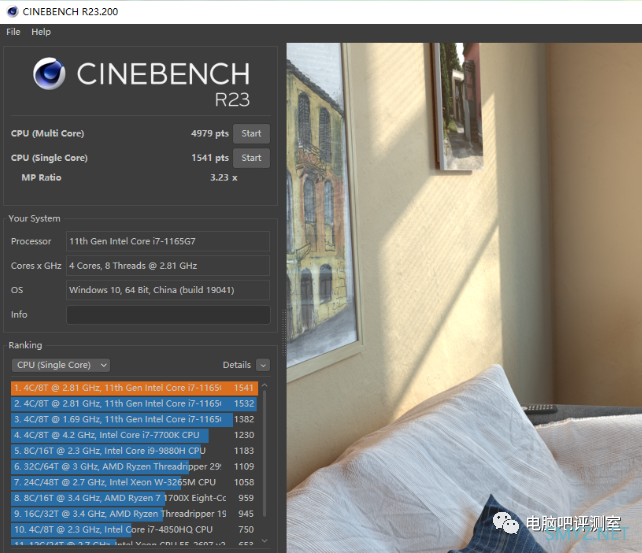Select the AMD Ryzen 7 1700X row
Screen dimensions: 642x553
click(134, 498)
